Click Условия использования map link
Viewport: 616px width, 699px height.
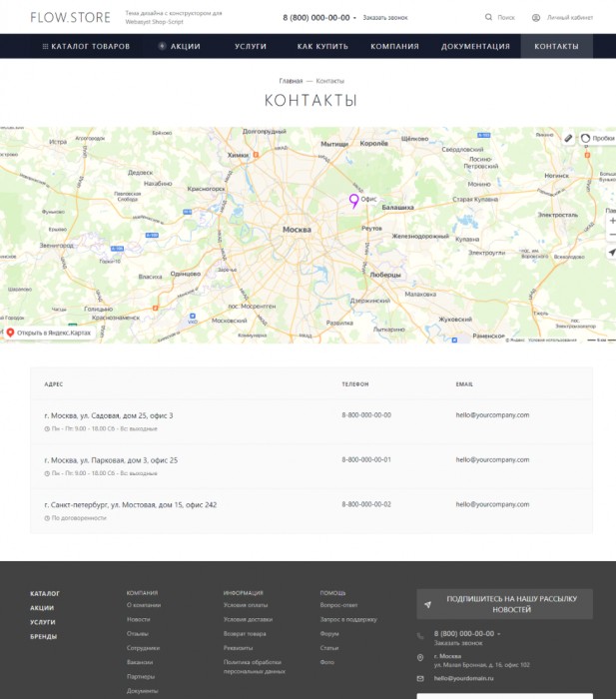(x=552, y=340)
